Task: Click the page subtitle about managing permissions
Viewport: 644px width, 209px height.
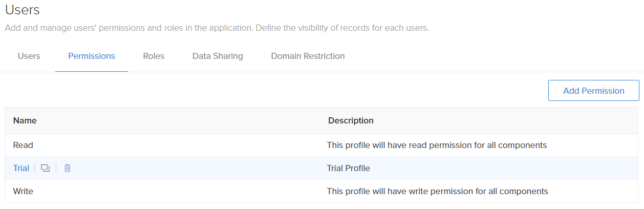Action: [x=217, y=28]
